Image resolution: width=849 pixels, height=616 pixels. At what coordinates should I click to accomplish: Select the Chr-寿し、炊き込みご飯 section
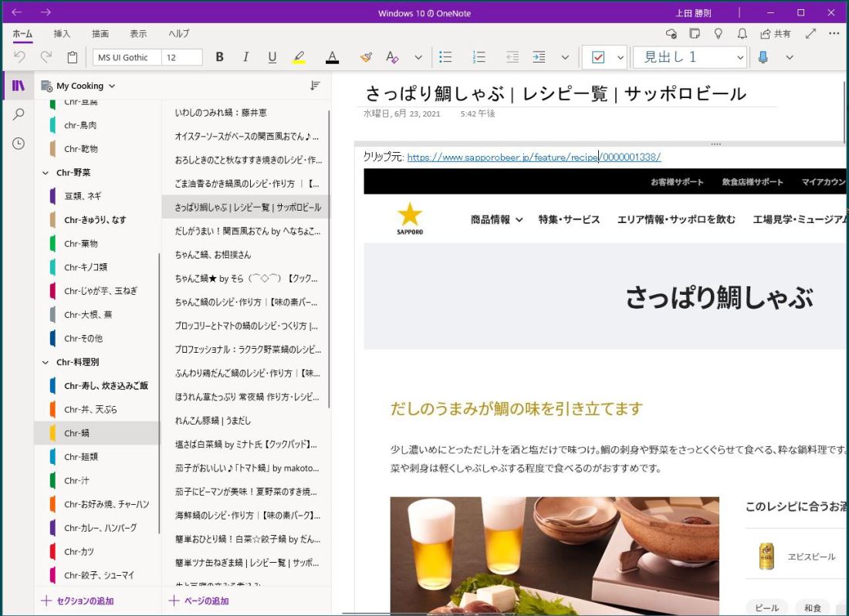(96, 386)
